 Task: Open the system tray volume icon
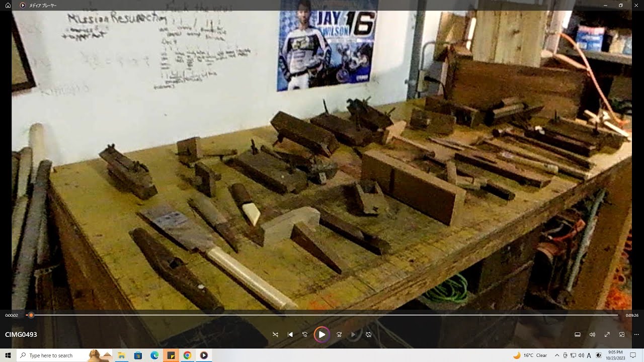pos(581,355)
